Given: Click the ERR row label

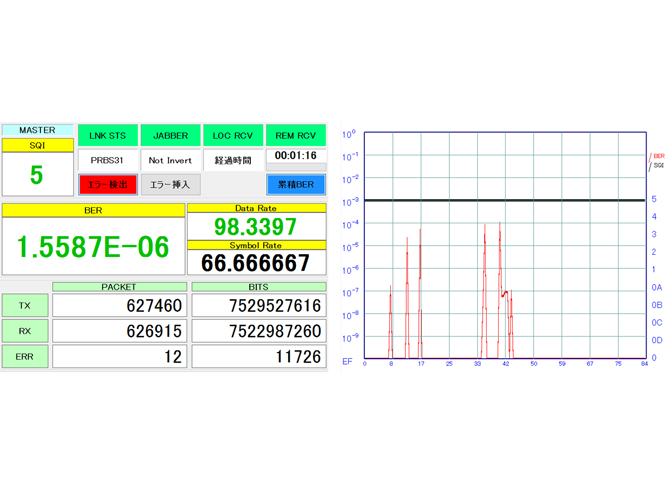Looking at the screenshot, I should pos(25,356).
